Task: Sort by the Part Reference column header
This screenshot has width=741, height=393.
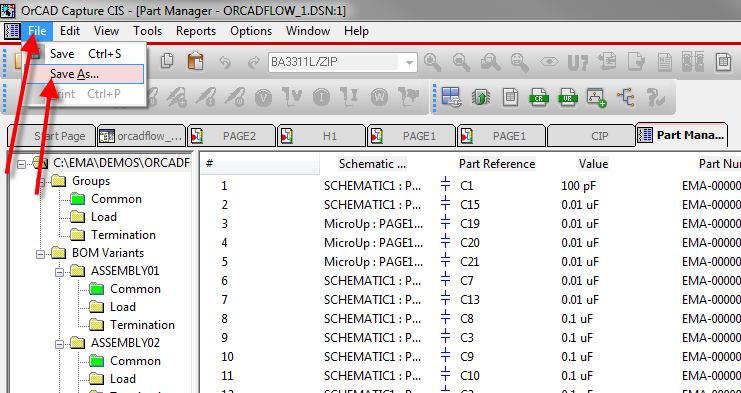Action: [497, 164]
